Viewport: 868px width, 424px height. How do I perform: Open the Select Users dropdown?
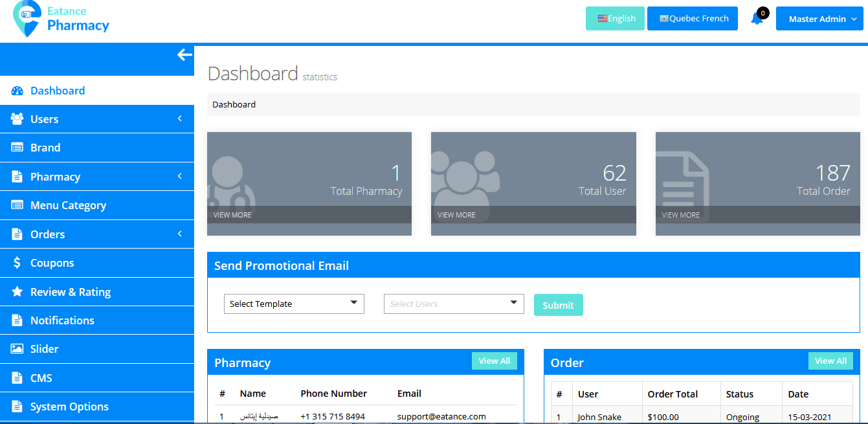[453, 304]
